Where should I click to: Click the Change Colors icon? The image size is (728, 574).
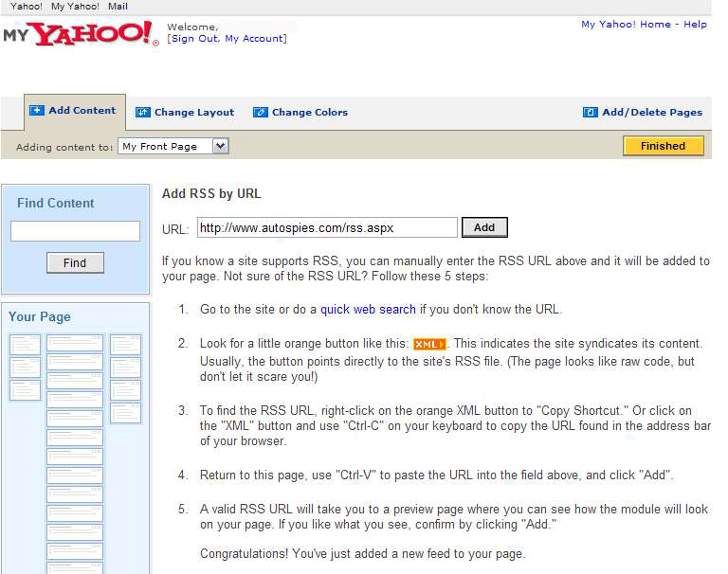click(261, 112)
